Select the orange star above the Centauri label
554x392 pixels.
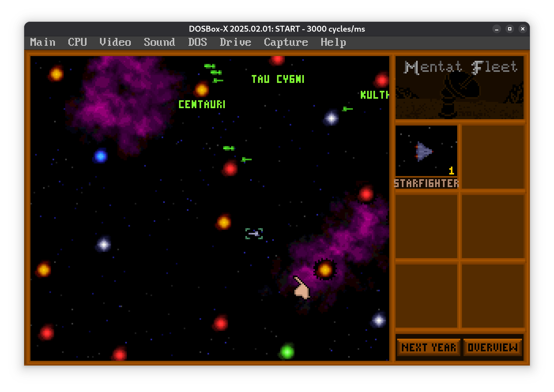[x=202, y=90]
